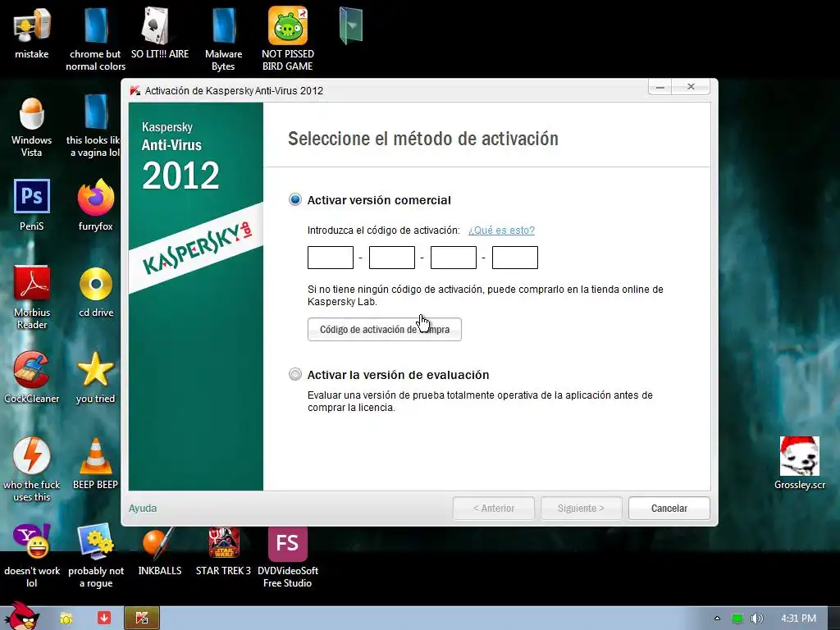Open the yellow folder taskbar icon
The width and height of the screenshot is (840, 630).
click(x=66, y=619)
